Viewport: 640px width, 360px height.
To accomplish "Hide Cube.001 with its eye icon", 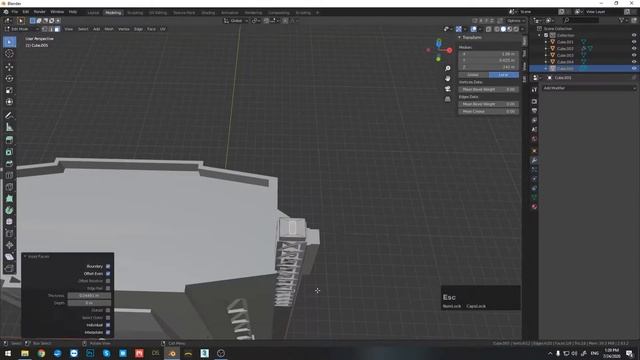I will coord(634,42).
